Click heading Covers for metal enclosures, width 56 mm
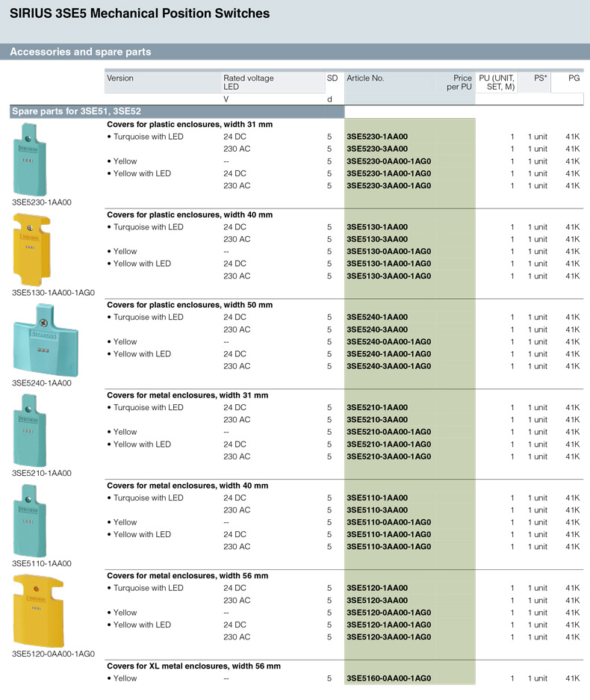The height and width of the screenshot is (700, 590). [187, 576]
